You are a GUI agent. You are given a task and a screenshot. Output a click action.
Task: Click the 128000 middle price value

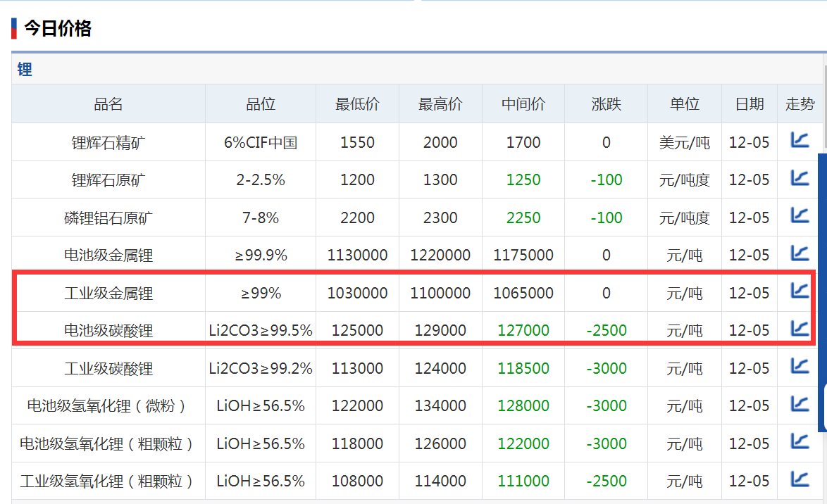[x=523, y=406]
